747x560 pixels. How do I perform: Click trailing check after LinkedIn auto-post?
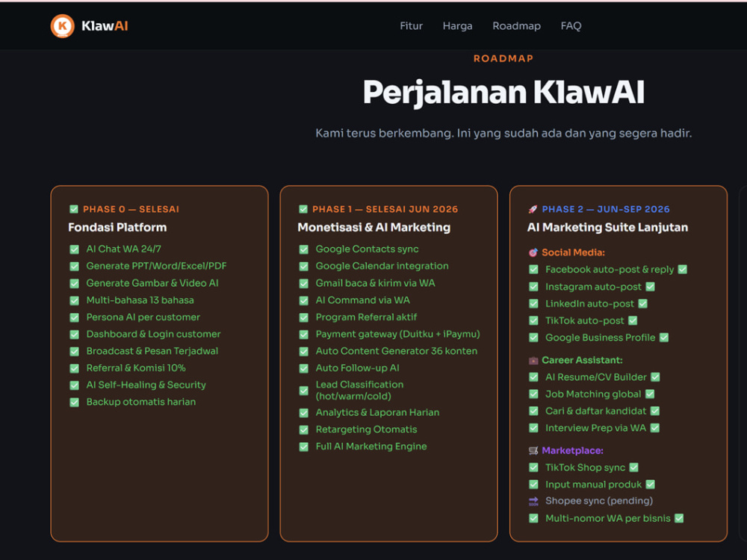point(642,304)
